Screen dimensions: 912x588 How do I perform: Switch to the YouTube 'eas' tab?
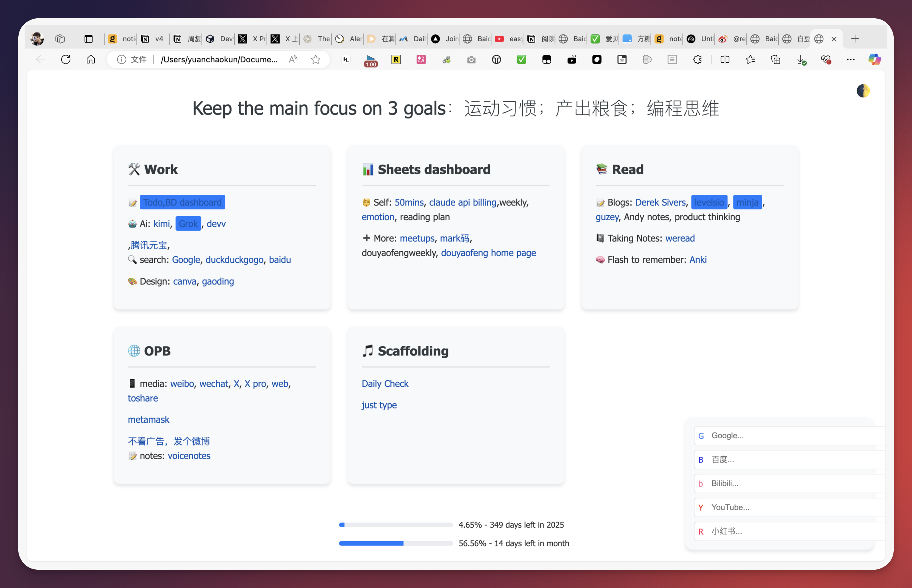click(508, 39)
